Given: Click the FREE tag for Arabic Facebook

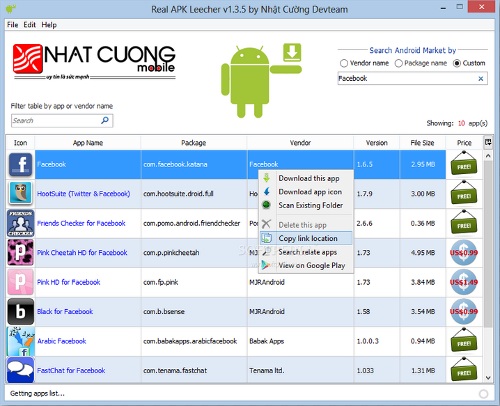Looking at the screenshot, I should (464, 340).
